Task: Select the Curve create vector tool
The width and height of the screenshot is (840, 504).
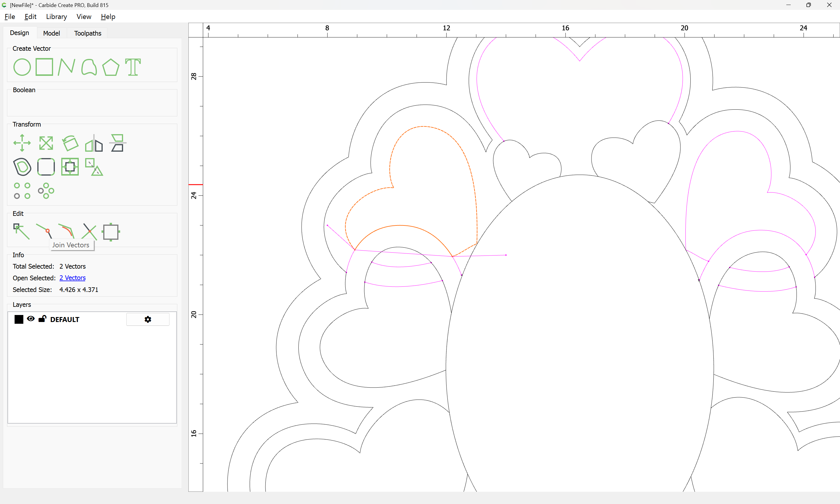Action: tap(89, 67)
